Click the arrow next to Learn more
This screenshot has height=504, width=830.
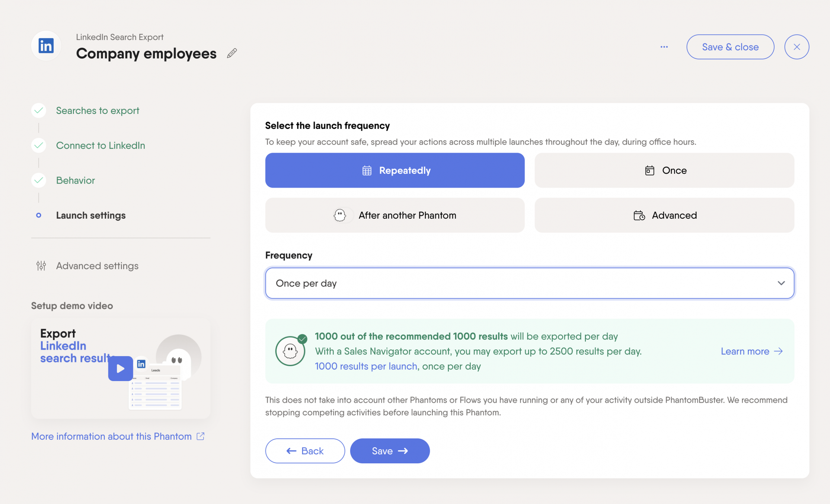click(x=779, y=351)
